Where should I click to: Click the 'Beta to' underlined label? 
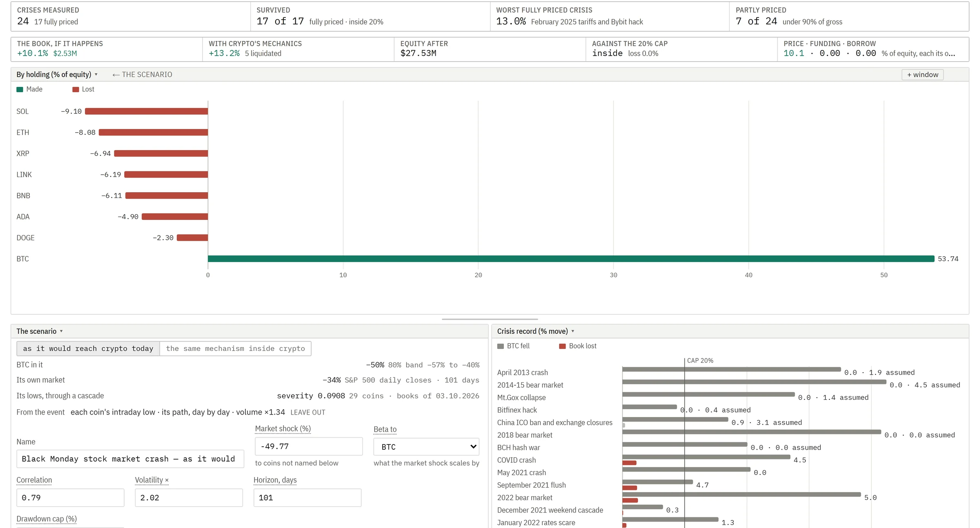click(385, 429)
